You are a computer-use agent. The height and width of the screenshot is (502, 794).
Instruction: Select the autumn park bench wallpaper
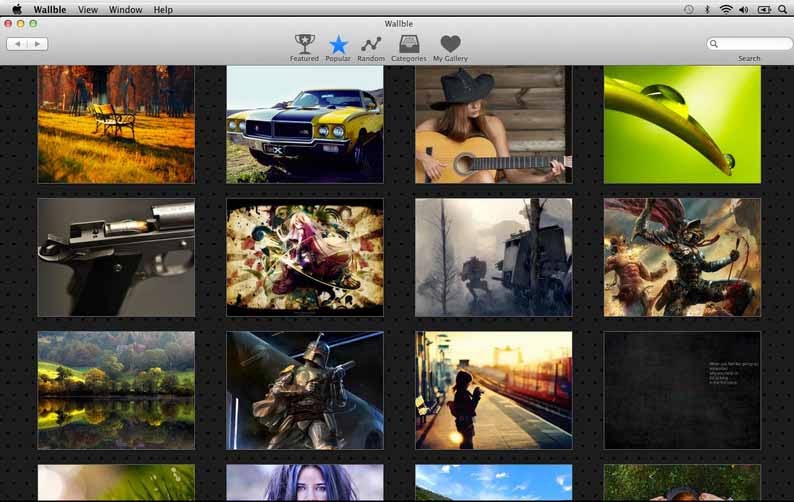click(x=116, y=124)
